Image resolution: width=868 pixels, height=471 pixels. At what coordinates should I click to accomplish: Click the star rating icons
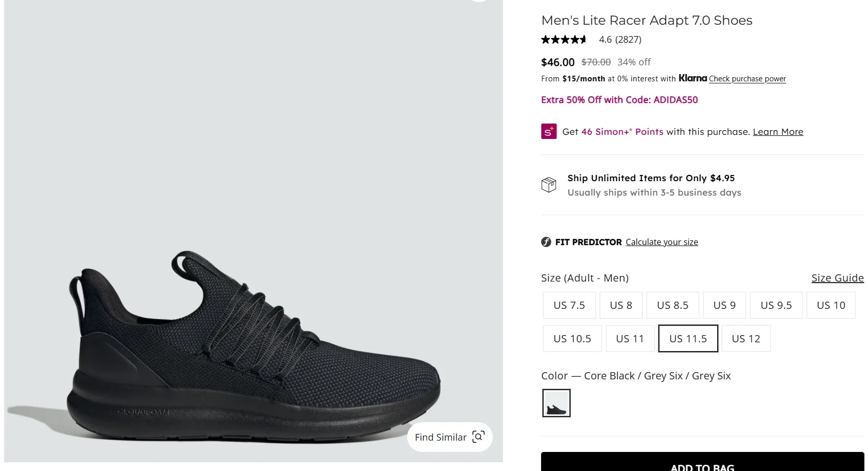click(564, 40)
